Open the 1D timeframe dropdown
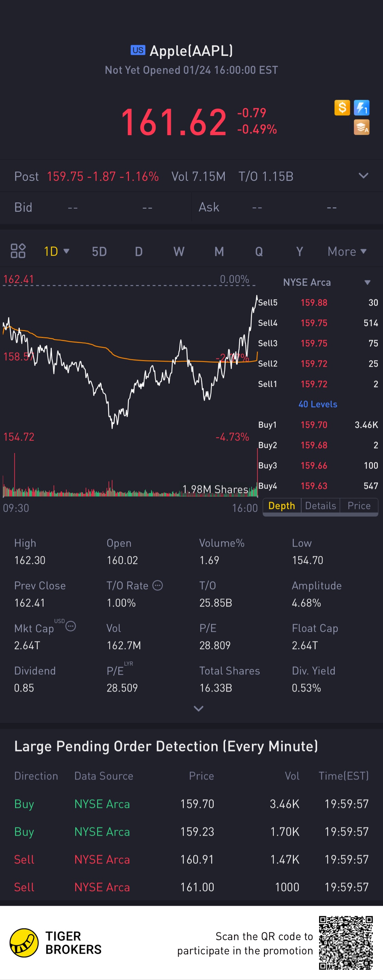Image resolution: width=383 pixels, height=980 pixels. 56,251
